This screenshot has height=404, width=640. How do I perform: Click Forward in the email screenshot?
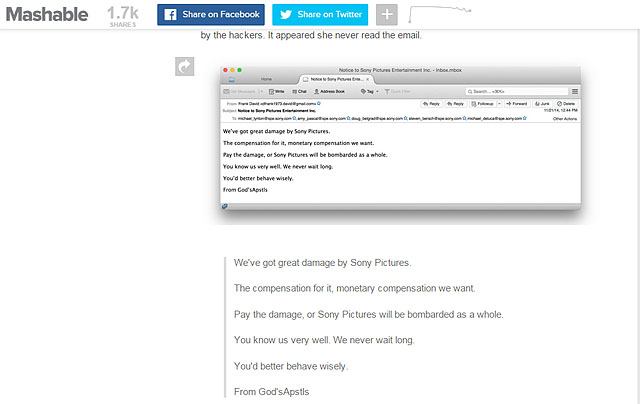click(516, 104)
